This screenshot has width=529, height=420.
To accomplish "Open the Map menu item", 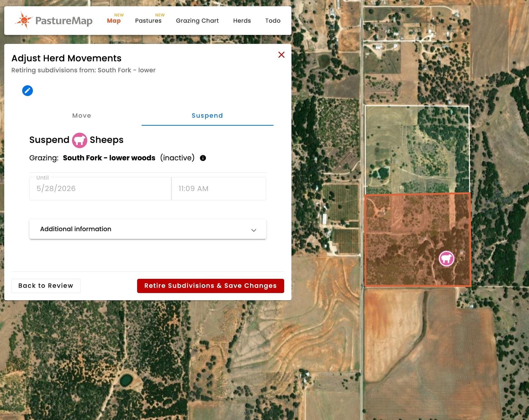I will click(114, 21).
